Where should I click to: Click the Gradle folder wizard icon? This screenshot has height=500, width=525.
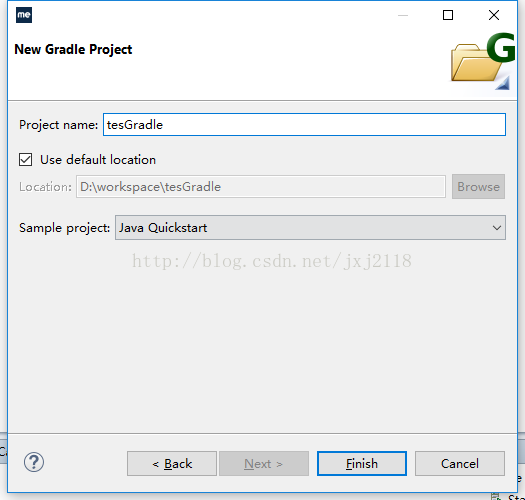point(482,61)
